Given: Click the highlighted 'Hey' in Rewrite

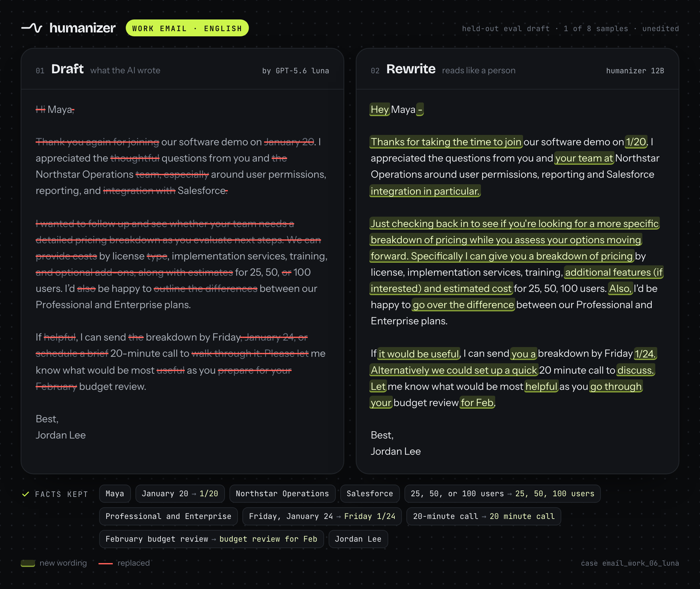Looking at the screenshot, I should (380, 110).
